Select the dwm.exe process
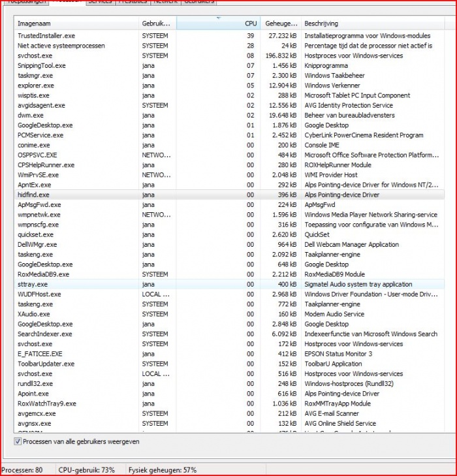Screen dimensions: 457x476 pos(229,116)
